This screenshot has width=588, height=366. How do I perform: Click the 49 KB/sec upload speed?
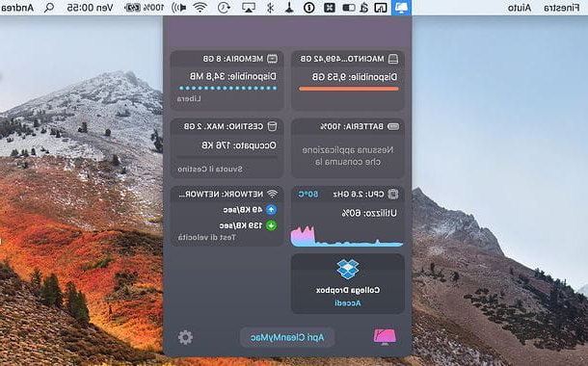(x=243, y=210)
